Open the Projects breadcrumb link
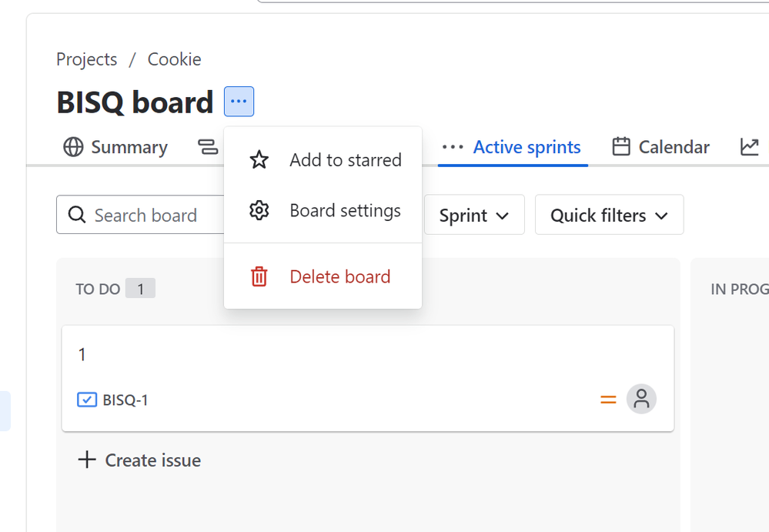Viewport: 769px width, 532px height. click(x=87, y=59)
